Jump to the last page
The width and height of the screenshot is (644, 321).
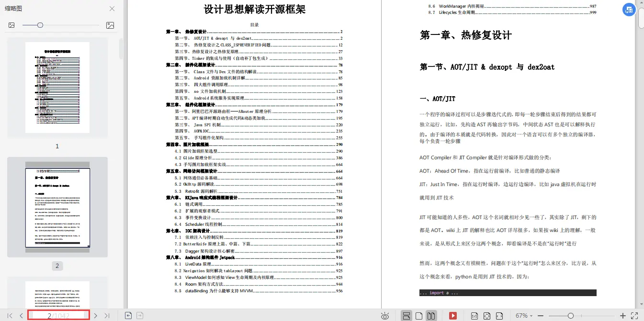pyautogui.click(x=106, y=315)
